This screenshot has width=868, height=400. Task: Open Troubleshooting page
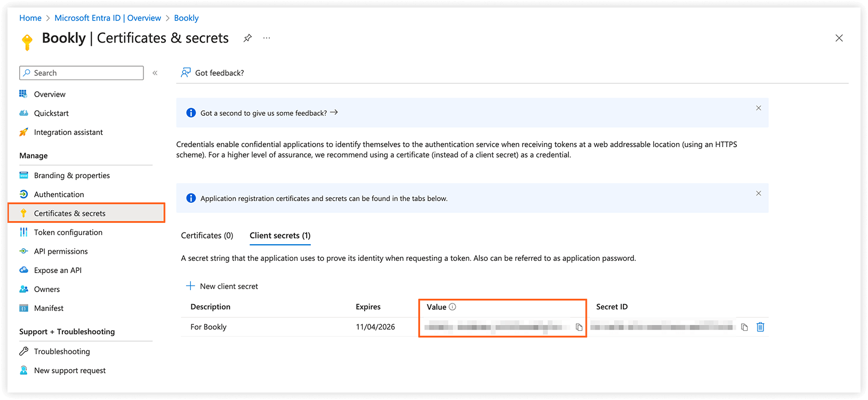[62, 351]
